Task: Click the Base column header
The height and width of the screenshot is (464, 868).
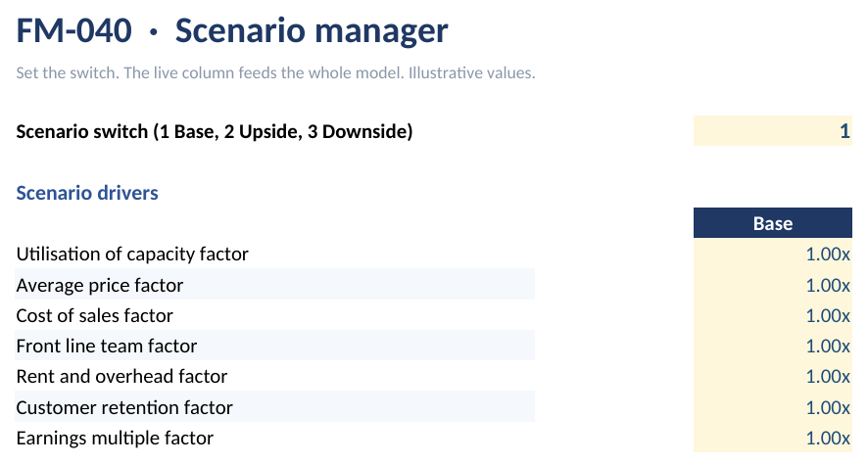Action: coord(772,223)
